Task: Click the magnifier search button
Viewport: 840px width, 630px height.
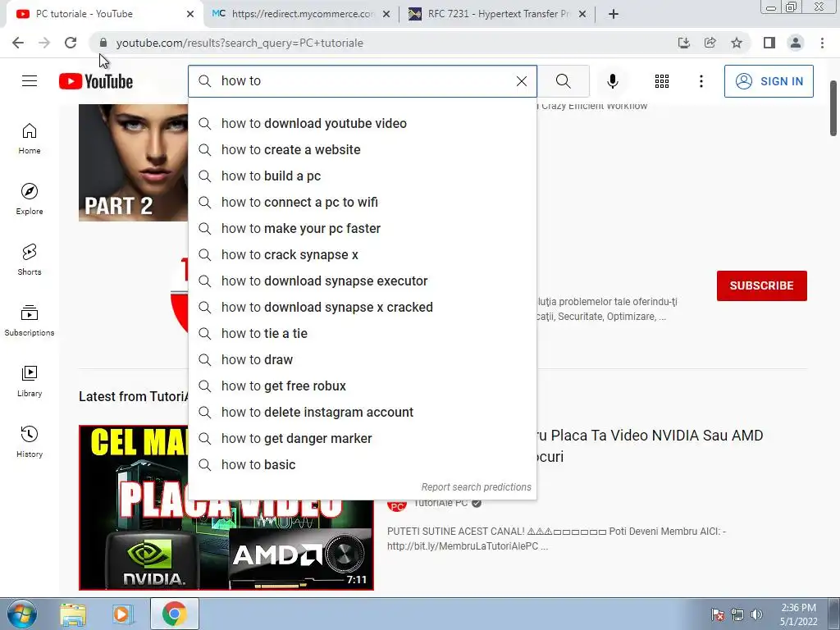Action: (x=563, y=81)
